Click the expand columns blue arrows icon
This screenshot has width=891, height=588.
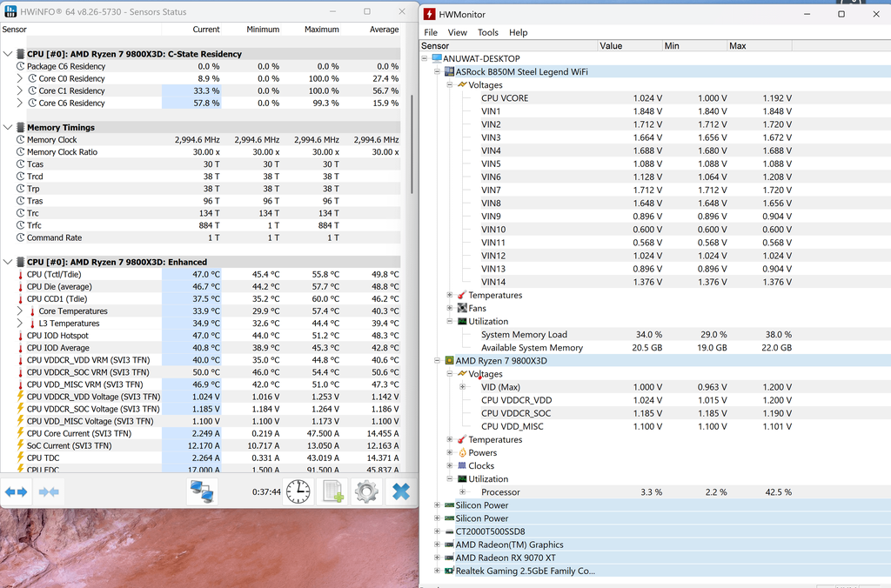[x=17, y=491]
